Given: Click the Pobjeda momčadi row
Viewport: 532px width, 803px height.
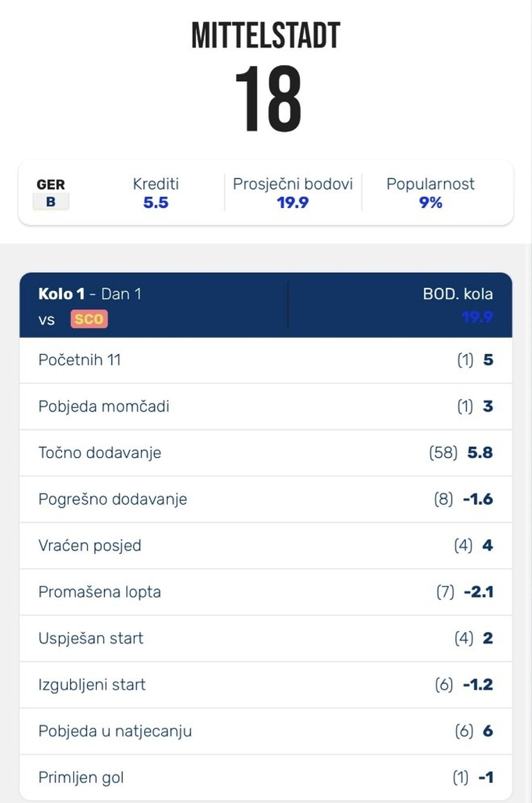Looking at the screenshot, I should coord(266,406).
